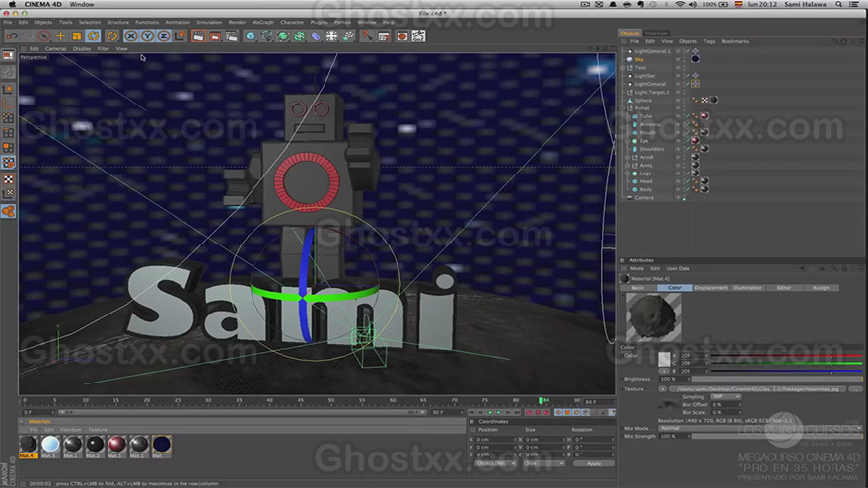This screenshot has width=868, height=488.
Task: Toggle the enable checkmark for LightGeneral.1
Action: [687, 51]
